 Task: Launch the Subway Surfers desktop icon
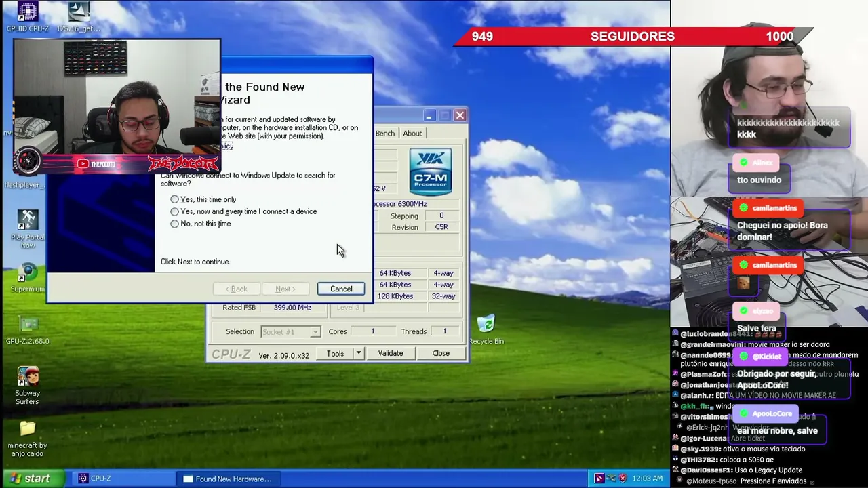[x=28, y=386]
